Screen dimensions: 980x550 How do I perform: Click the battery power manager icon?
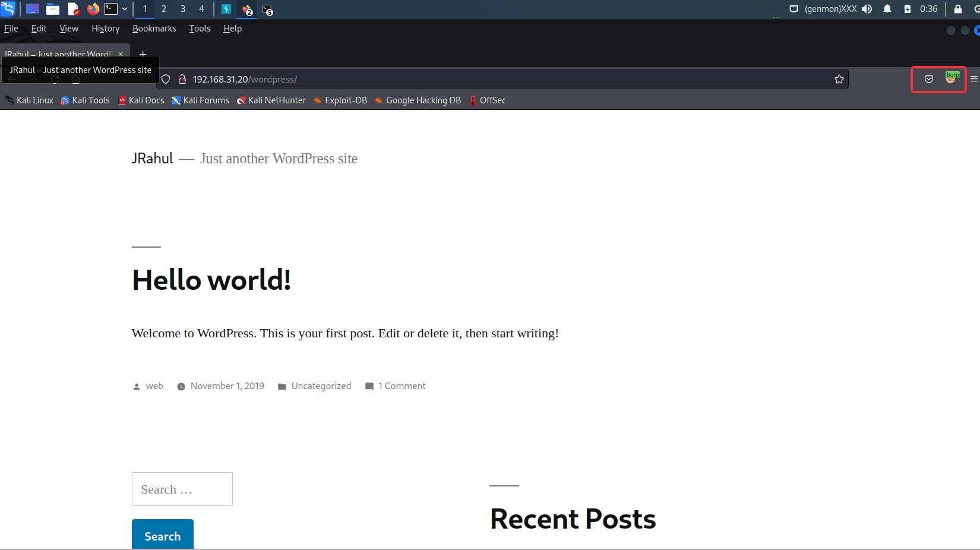[908, 9]
